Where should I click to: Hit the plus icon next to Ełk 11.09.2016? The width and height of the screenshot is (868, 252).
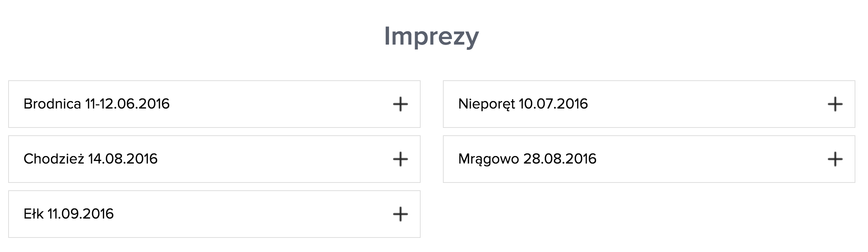[x=400, y=214]
